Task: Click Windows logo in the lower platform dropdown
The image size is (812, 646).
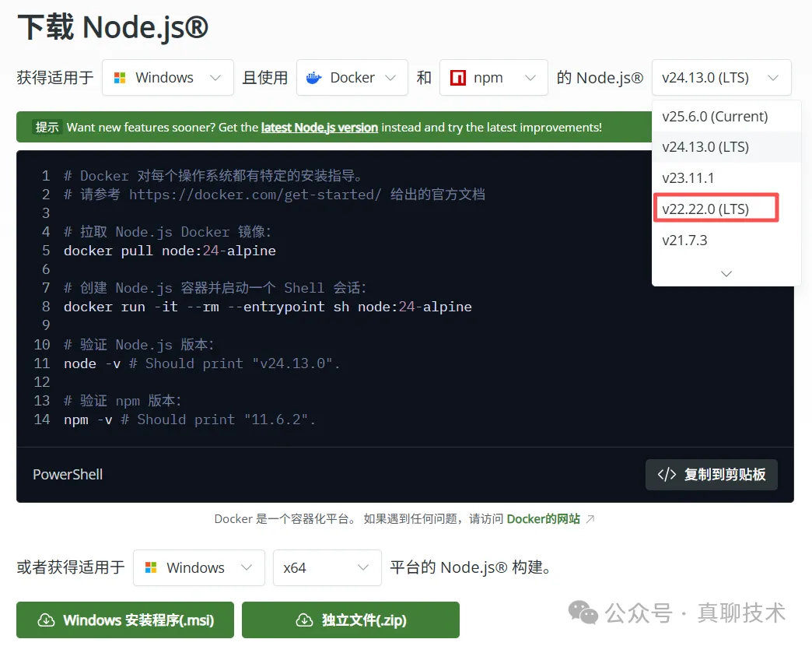Action: click(x=151, y=568)
